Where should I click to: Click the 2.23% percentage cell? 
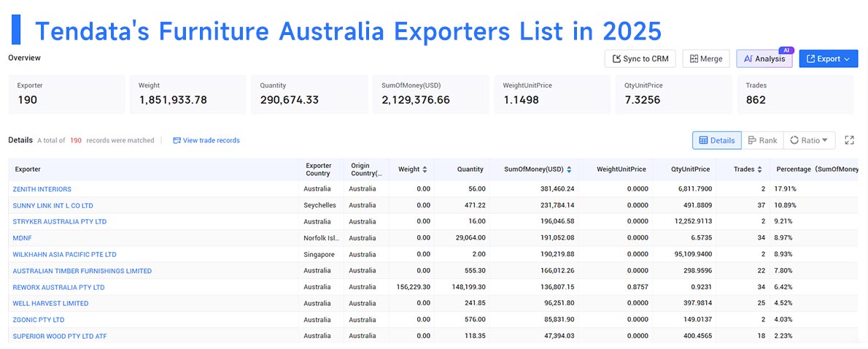pos(784,336)
